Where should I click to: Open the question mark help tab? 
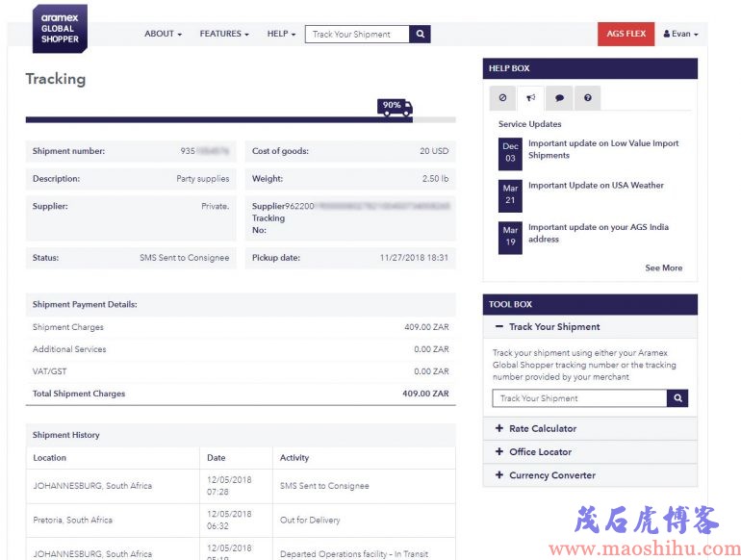[587, 98]
